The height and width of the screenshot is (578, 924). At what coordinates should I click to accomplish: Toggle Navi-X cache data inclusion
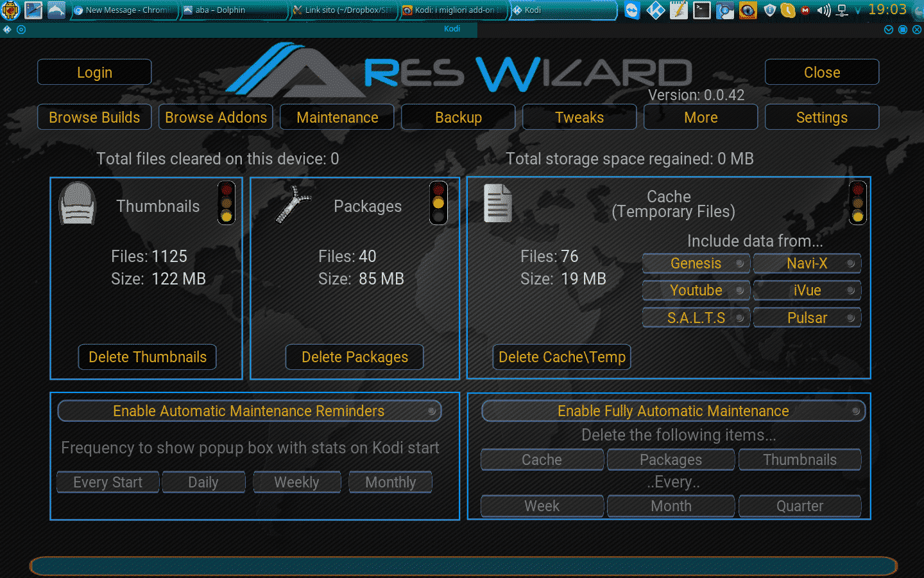[807, 263]
